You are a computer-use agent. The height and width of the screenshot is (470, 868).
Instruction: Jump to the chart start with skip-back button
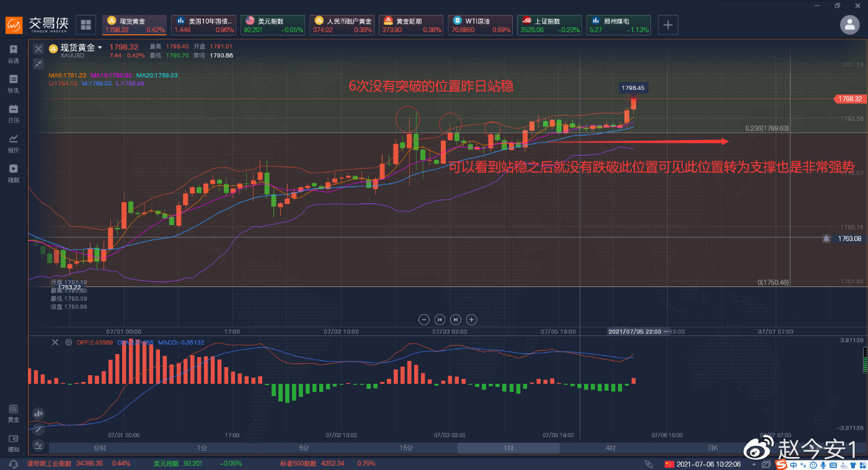[440, 319]
